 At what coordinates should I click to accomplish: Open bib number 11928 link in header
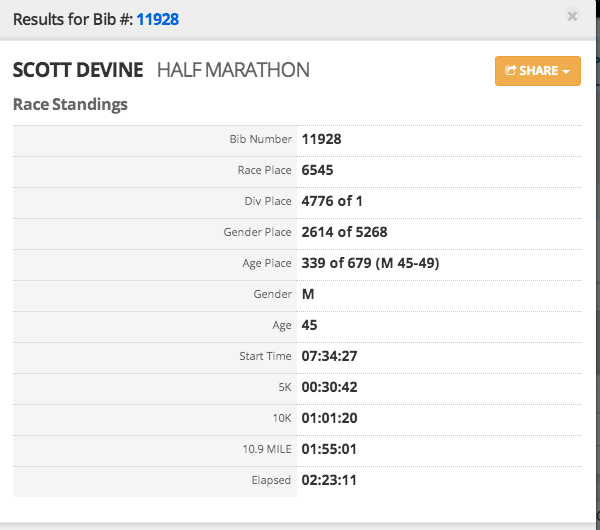(158, 19)
